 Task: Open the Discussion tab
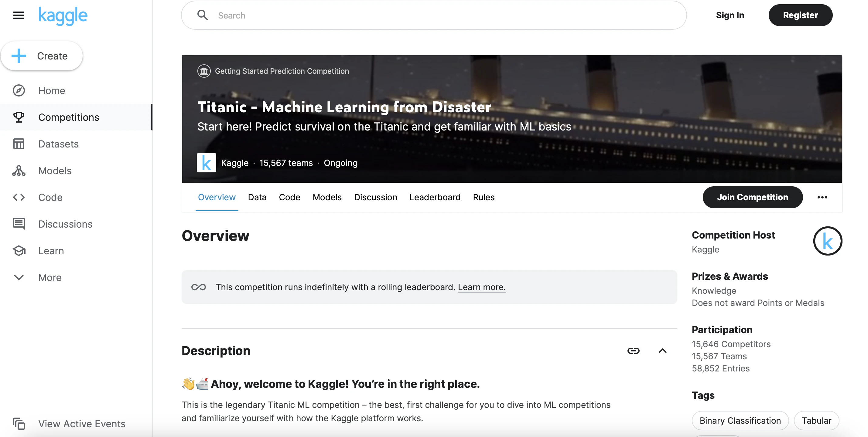[x=375, y=197]
